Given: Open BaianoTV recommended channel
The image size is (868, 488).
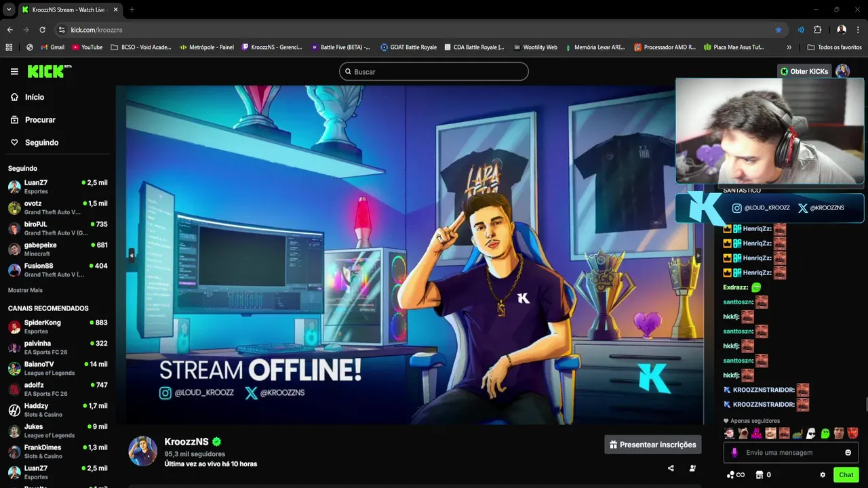Looking at the screenshot, I should point(58,368).
